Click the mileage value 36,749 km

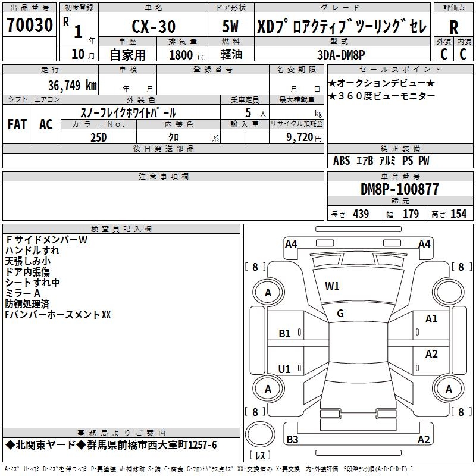73,86
